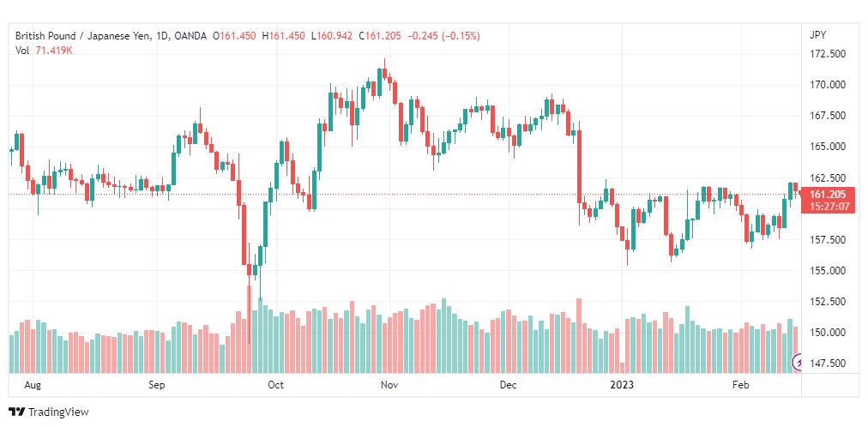Screen dimensions: 868x427
Task: Click the 15:27:07 bar countdown timer
Action: [828, 207]
